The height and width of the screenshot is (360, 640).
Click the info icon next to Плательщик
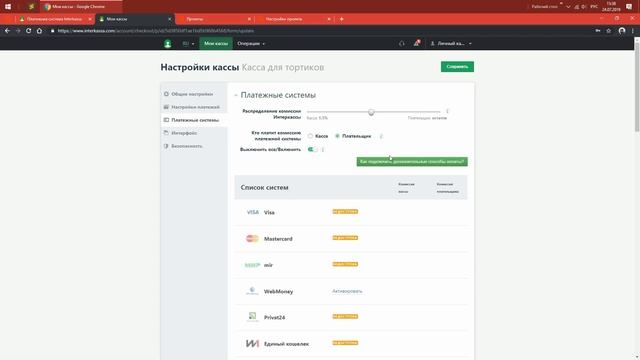click(381, 136)
